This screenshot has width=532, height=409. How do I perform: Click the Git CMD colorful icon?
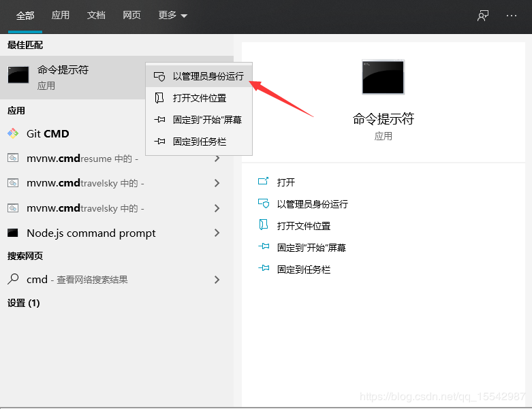[x=13, y=133]
